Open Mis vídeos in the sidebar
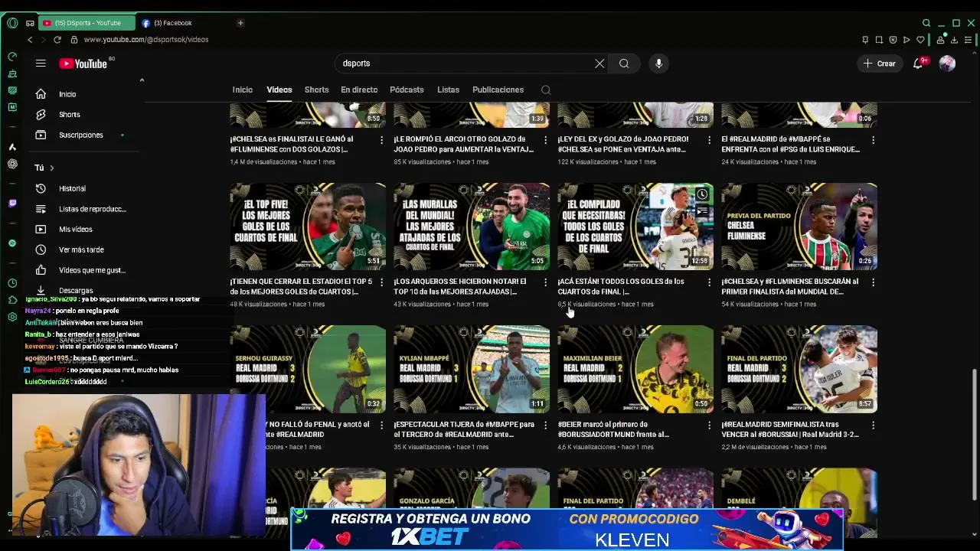 [86, 229]
